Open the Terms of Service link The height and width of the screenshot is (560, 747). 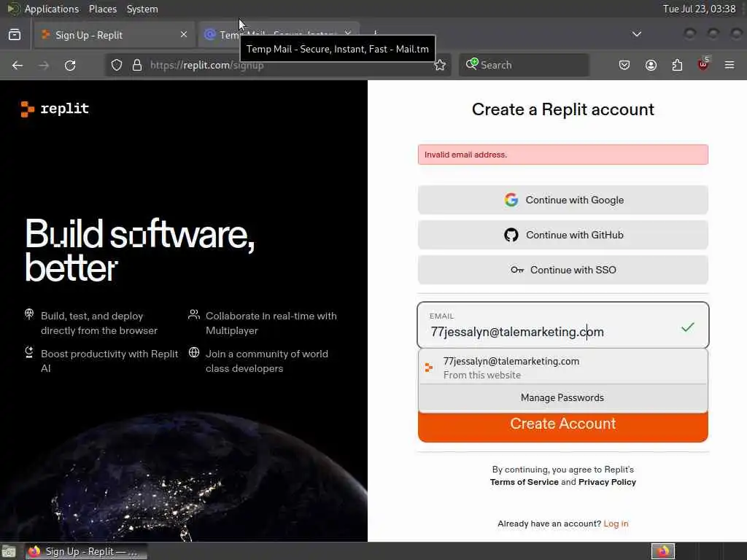pos(524,482)
